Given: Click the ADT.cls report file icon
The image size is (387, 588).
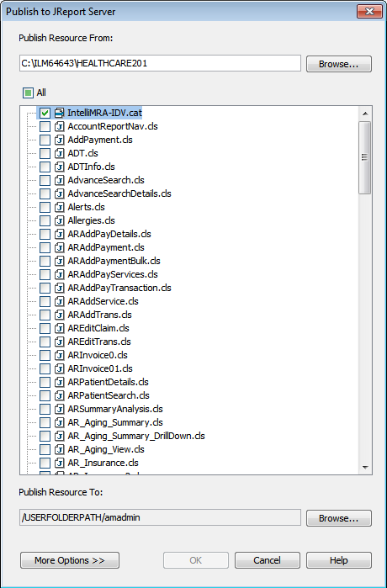Looking at the screenshot, I should pyautogui.click(x=59, y=153).
